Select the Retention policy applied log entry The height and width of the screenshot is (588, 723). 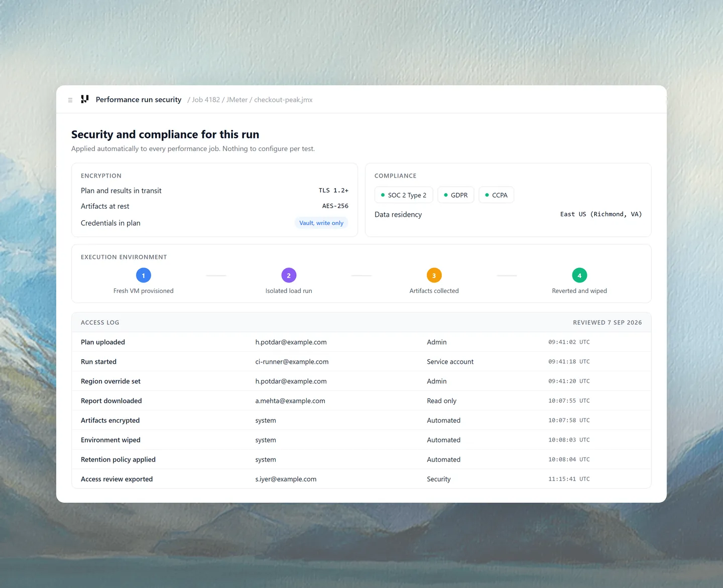[x=361, y=460]
